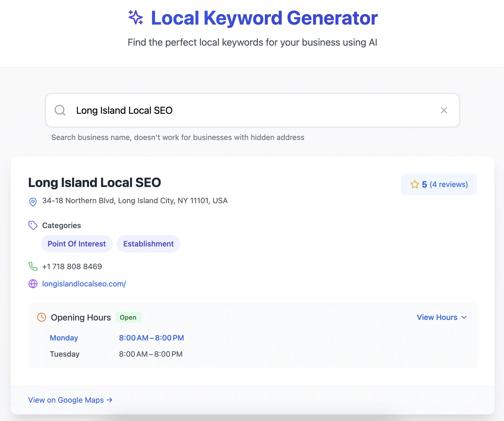
Task: Click the address 34-18 Northern Blvd text
Action: (x=135, y=201)
